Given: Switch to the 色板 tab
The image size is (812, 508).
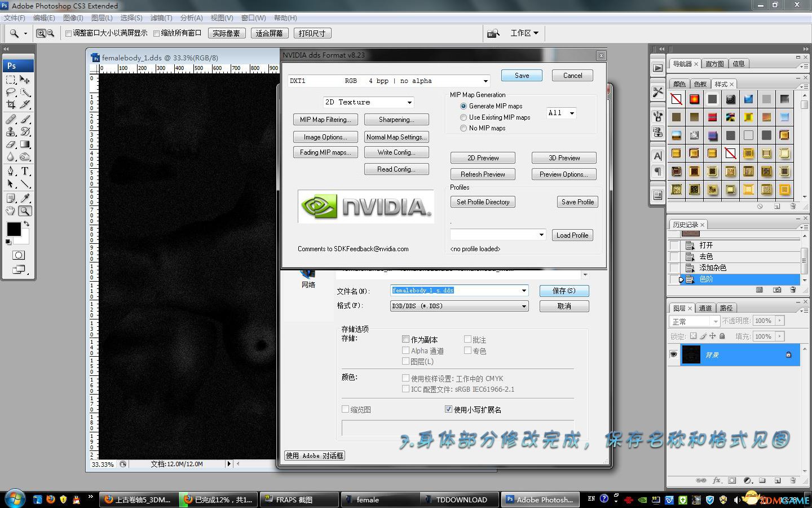Looking at the screenshot, I should coord(700,84).
